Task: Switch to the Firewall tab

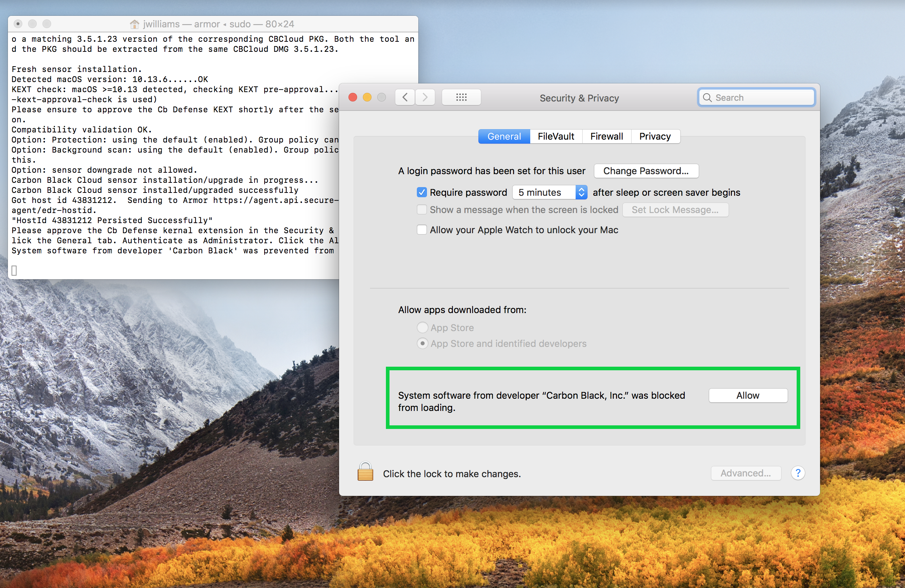Action: (607, 136)
